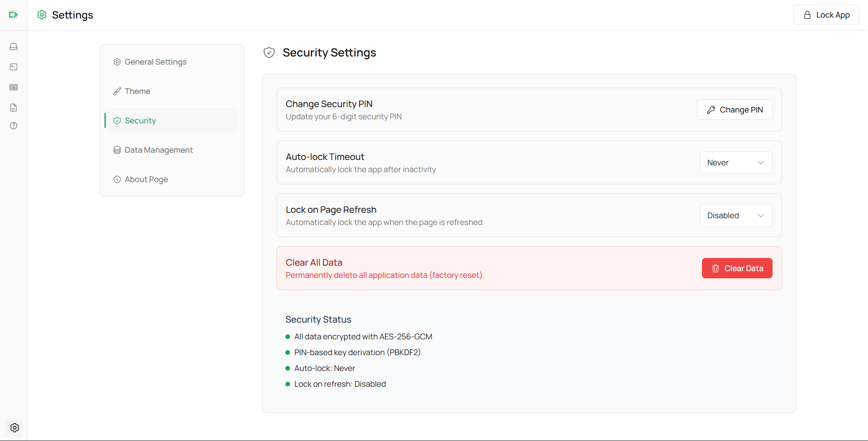This screenshot has width=868, height=441.
Task: Go to the Data Management section
Action: pyautogui.click(x=158, y=150)
